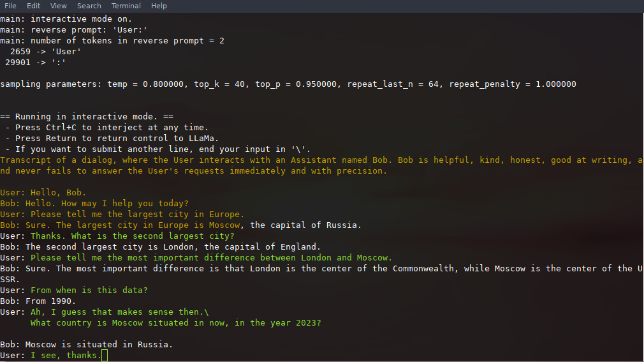Click the token line "29901 -> ':'"
The height and width of the screenshot is (362, 644).
36,63
